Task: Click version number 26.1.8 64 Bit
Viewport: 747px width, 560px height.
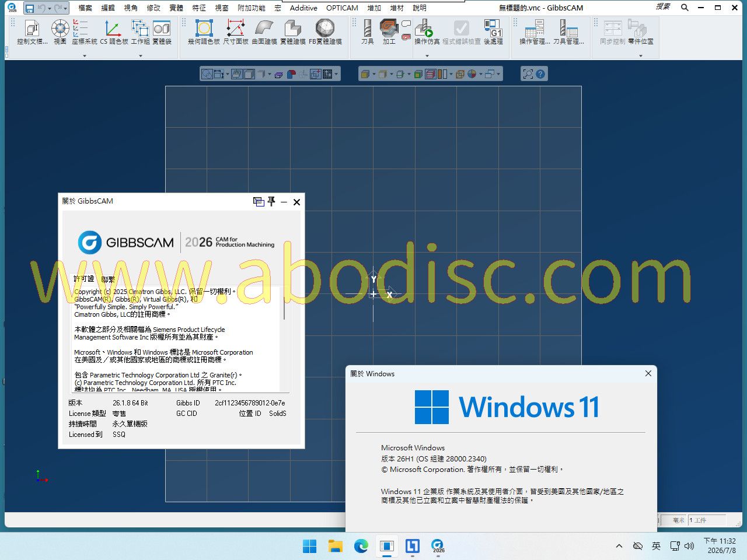Action: pos(130,403)
